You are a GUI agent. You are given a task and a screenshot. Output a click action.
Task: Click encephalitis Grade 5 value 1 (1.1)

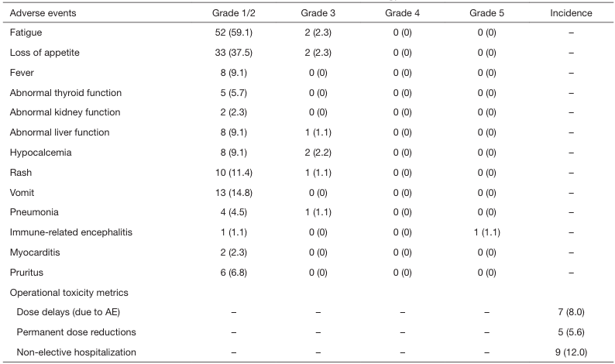click(486, 232)
